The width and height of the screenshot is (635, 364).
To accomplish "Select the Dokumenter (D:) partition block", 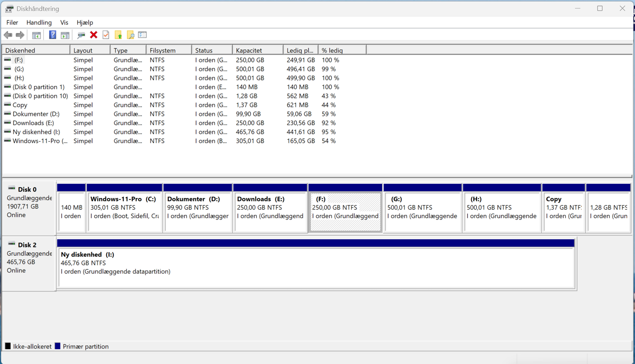I will [x=198, y=208].
